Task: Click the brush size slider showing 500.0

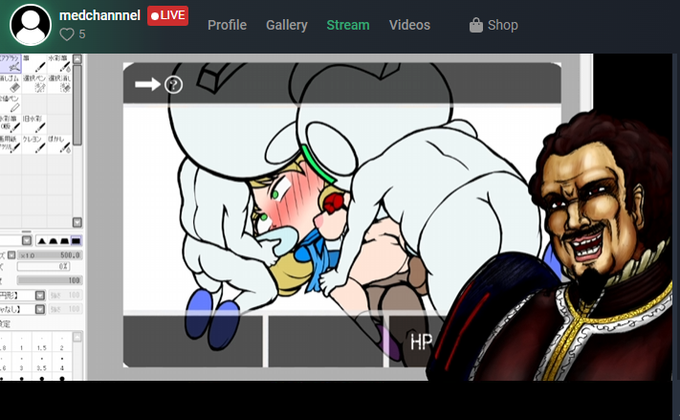Action: (x=49, y=255)
